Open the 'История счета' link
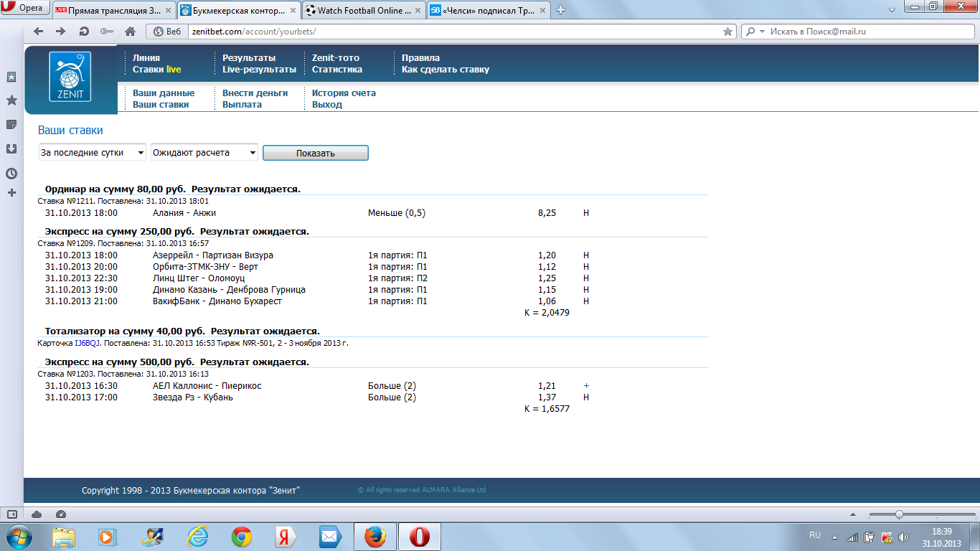The height and width of the screenshot is (551, 980). pos(344,93)
